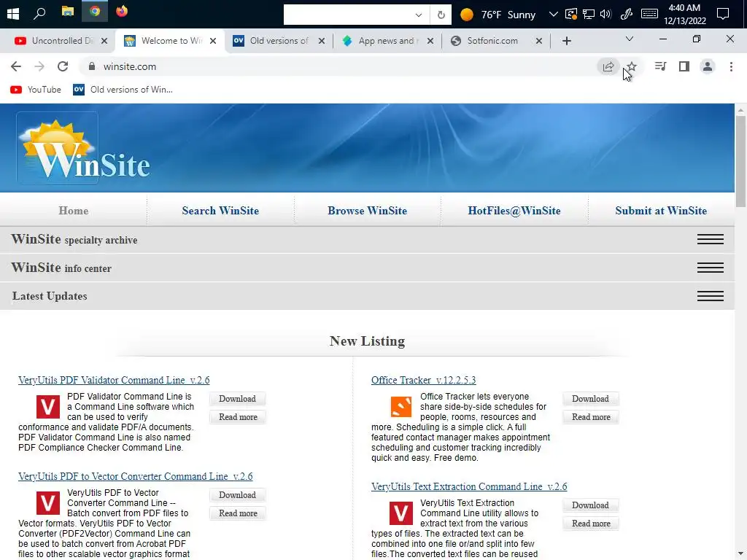Open VeryUtils Text Extraction Command Line link
The width and height of the screenshot is (747, 560).
click(x=469, y=486)
